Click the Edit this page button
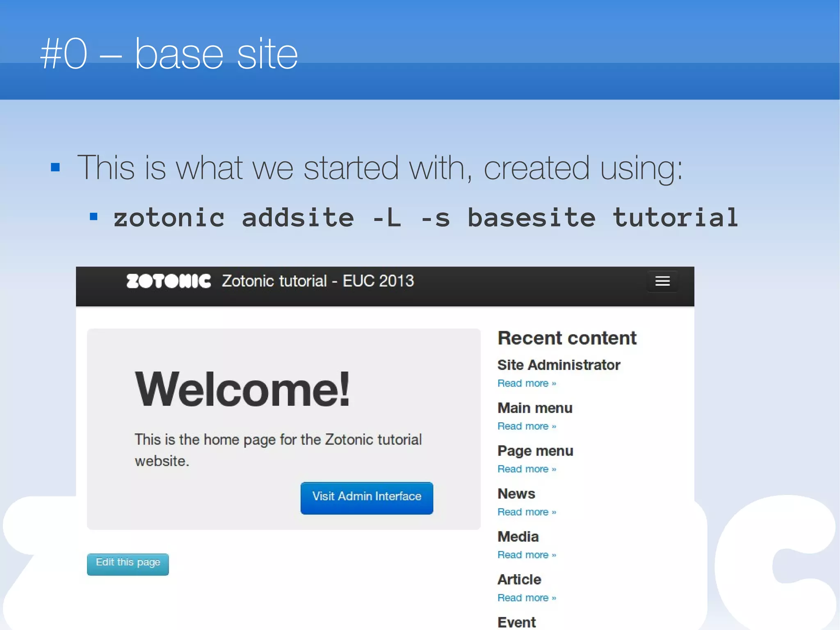 coord(128,564)
